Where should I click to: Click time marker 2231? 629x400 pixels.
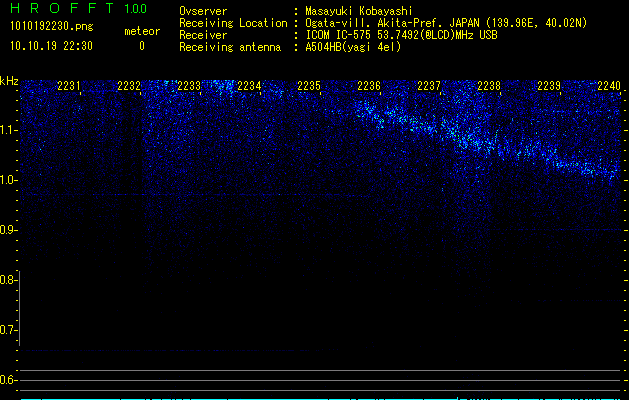pyautogui.click(x=69, y=85)
